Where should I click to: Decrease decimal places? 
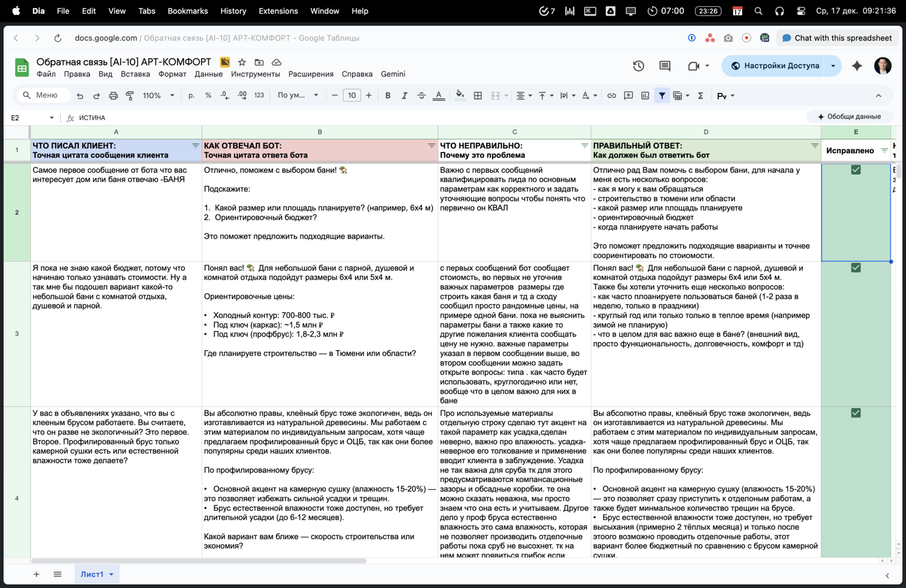[x=224, y=95]
